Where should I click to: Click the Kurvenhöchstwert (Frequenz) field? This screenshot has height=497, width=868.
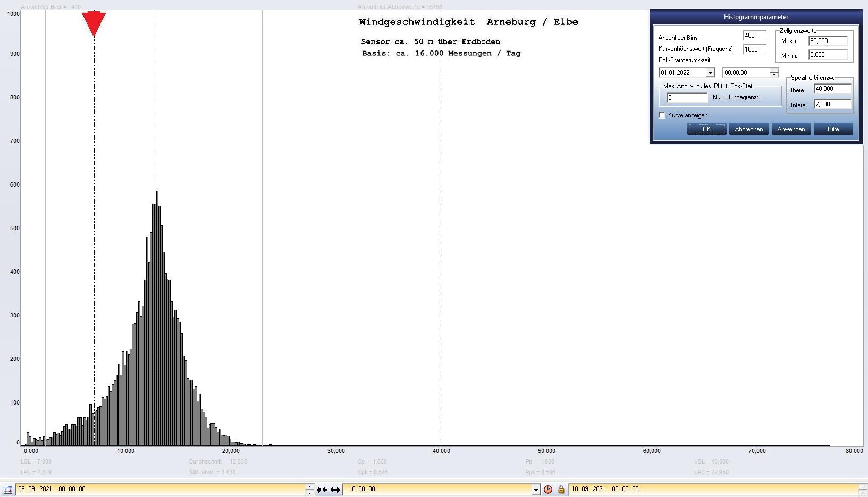tap(754, 49)
